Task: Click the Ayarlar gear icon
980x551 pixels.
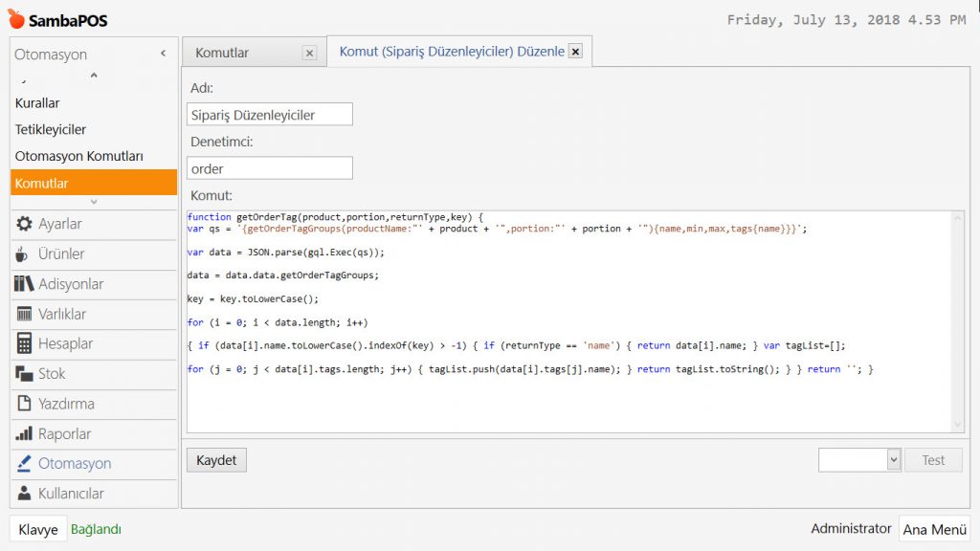Action: (x=24, y=224)
